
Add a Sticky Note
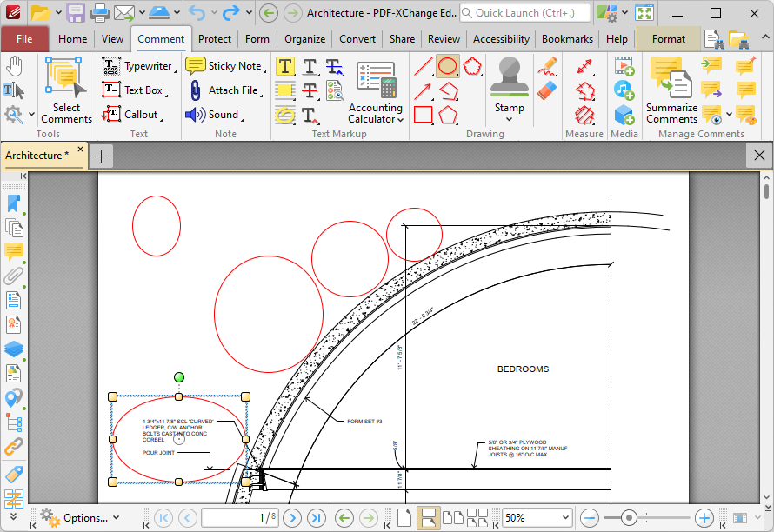[x=224, y=66]
